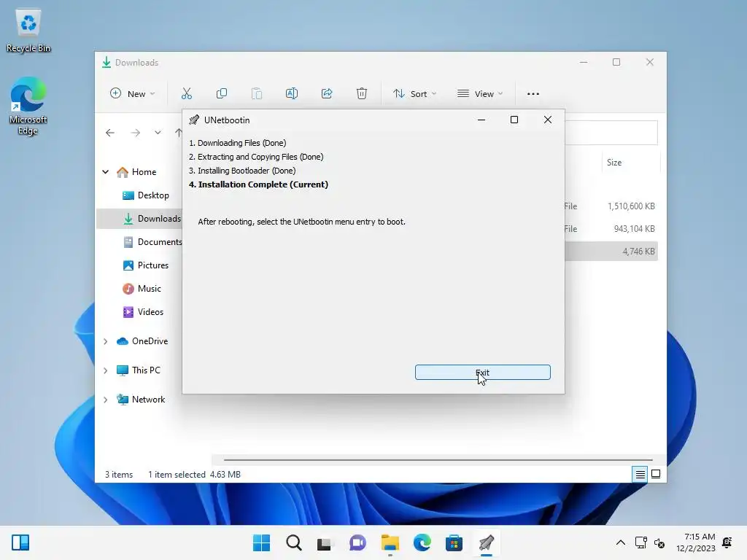Image resolution: width=747 pixels, height=560 pixels.
Task: Select the 943,104 KB file row
Action: tap(611, 229)
